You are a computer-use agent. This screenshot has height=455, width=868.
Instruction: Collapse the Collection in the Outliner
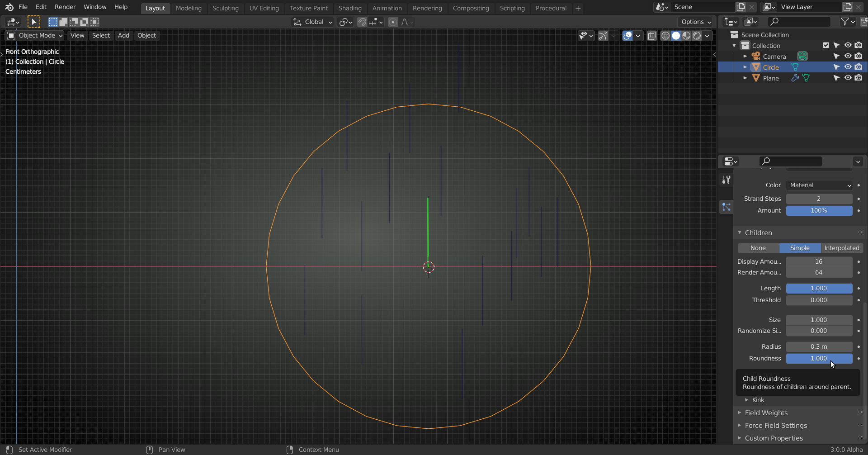click(x=734, y=45)
